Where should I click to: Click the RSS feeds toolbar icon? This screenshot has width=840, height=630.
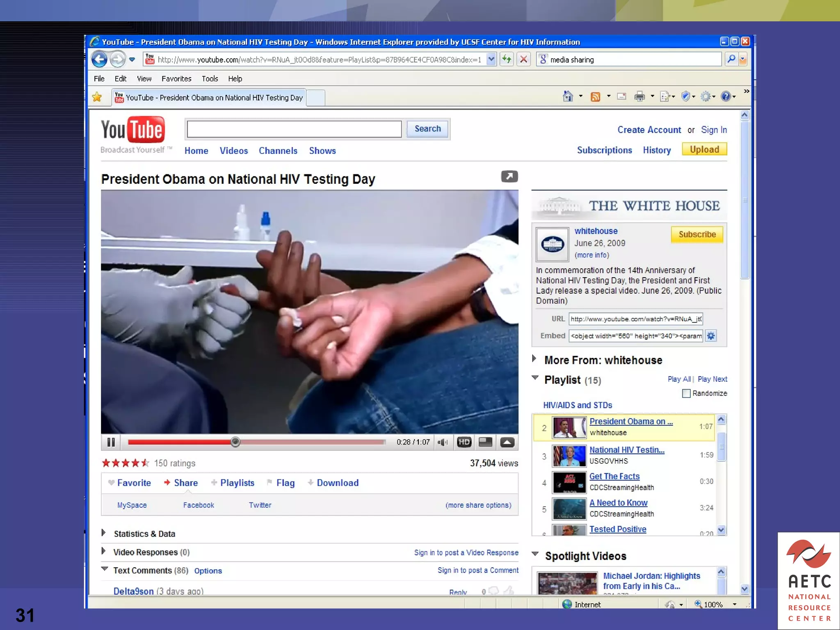pos(595,96)
